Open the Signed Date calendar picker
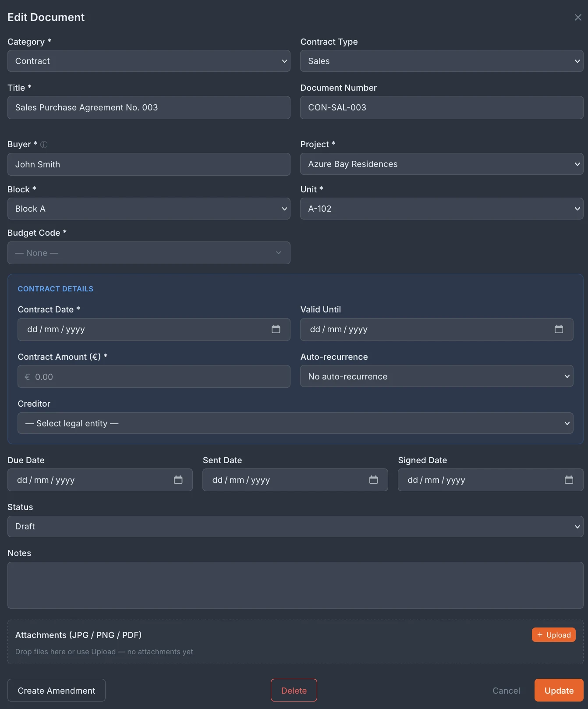 click(569, 480)
